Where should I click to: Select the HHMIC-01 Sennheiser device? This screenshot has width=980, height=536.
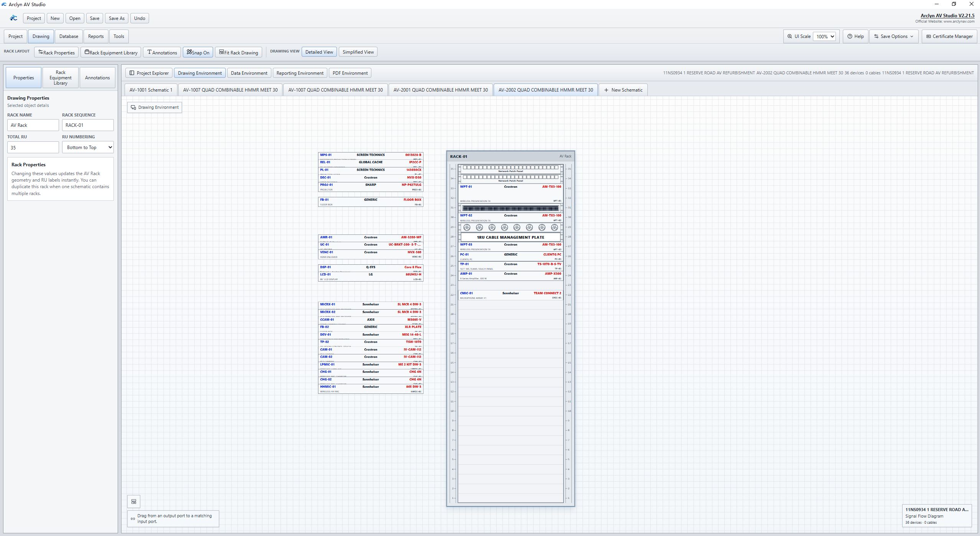pos(371,389)
